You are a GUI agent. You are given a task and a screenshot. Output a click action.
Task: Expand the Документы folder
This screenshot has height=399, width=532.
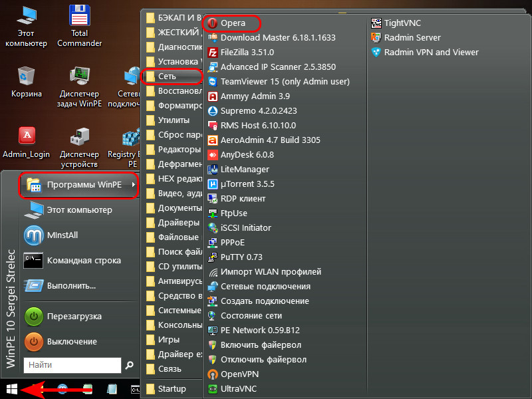point(172,208)
